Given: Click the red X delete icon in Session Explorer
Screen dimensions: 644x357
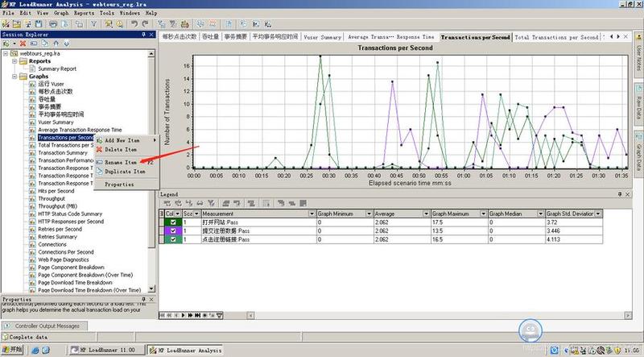Looking at the screenshot, I should click(x=23, y=44).
